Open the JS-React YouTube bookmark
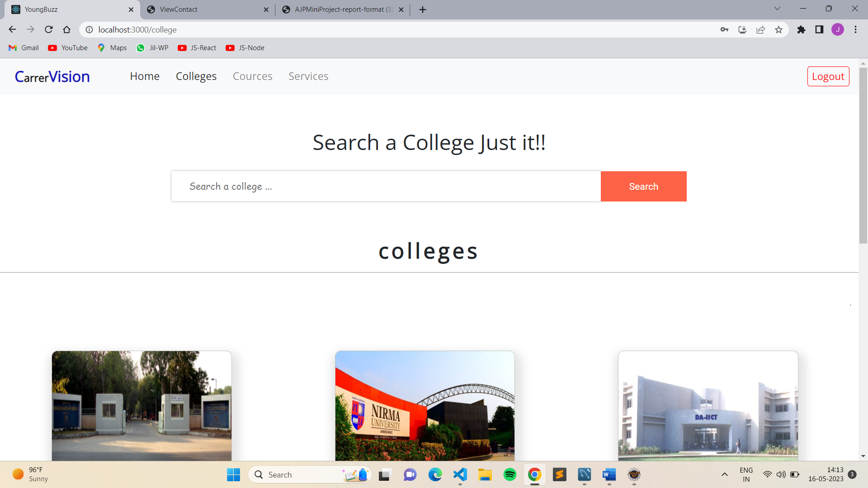Image resolution: width=868 pixels, height=488 pixels. (x=197, y=47)
